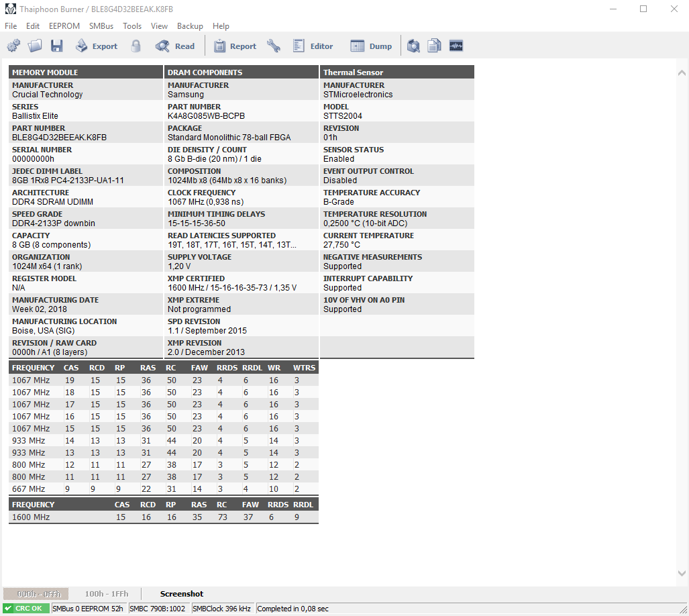Click the SMBClock 396 kHz status entry

[x=221, y=609]
